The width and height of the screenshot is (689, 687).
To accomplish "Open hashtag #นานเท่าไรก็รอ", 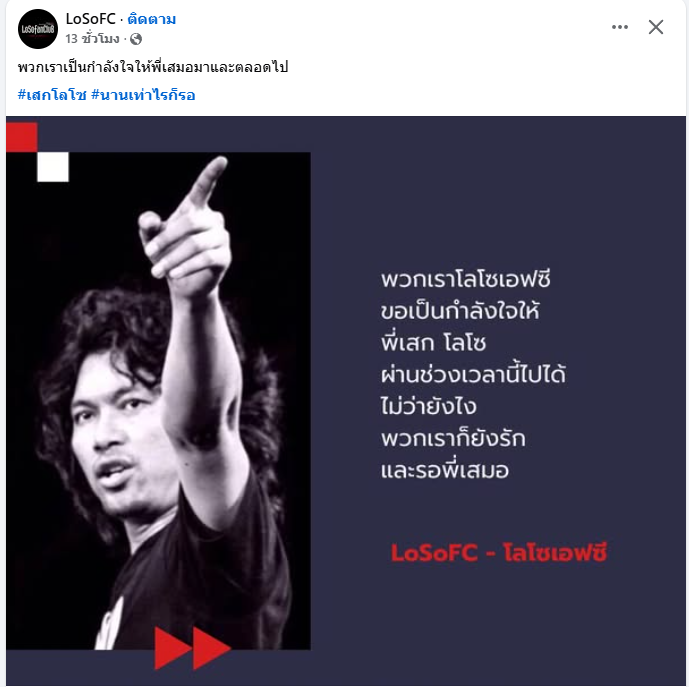I will click(143, 95).
